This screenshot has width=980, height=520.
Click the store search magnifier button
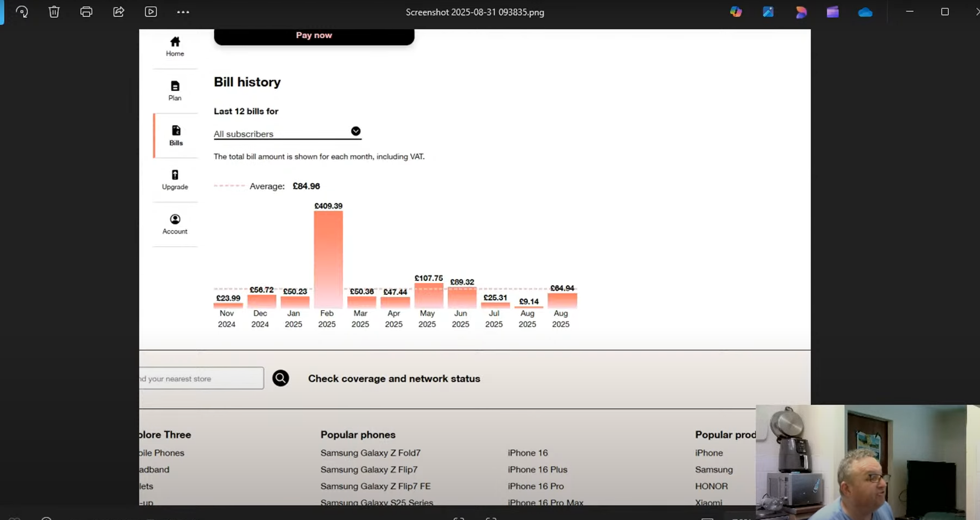tap(281, 378)
